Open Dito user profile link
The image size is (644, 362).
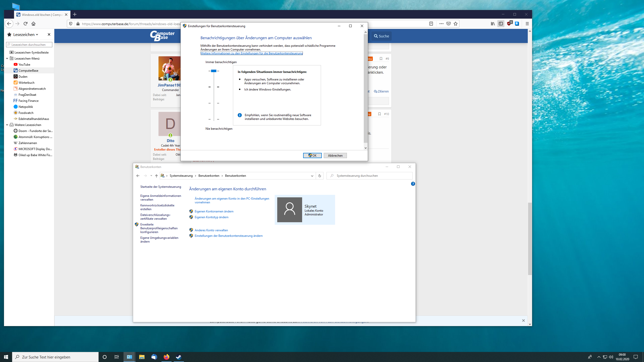pos(170,141)
